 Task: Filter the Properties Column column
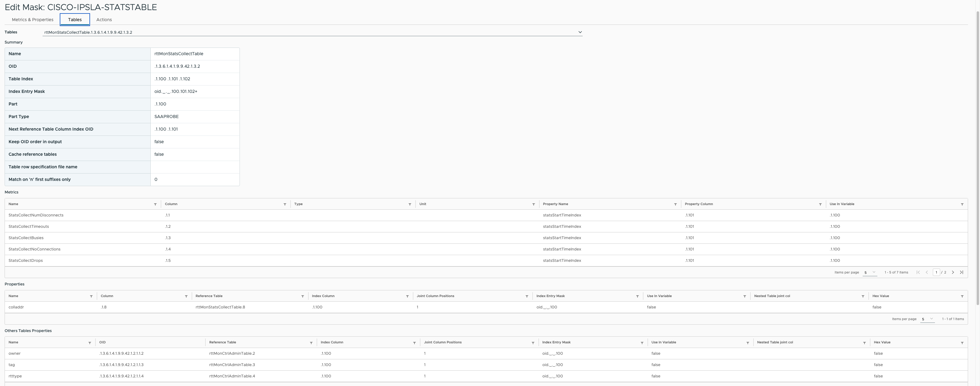click(186, 296)
